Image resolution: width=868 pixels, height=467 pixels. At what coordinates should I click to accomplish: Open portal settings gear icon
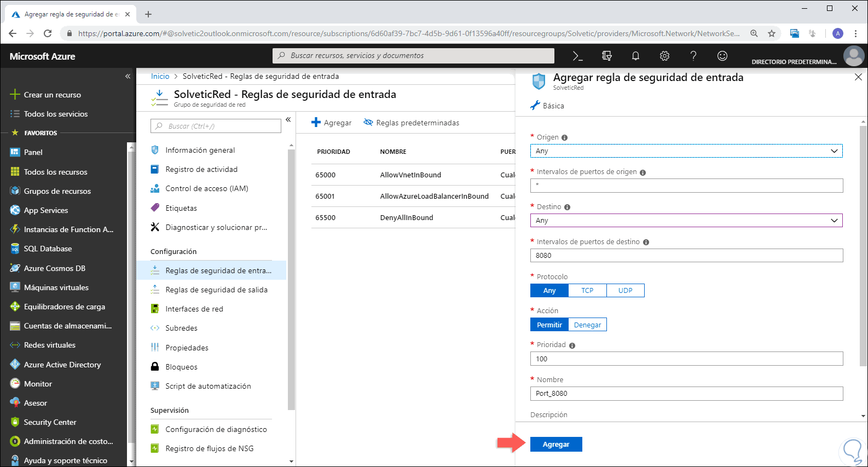tap(664, 56)
